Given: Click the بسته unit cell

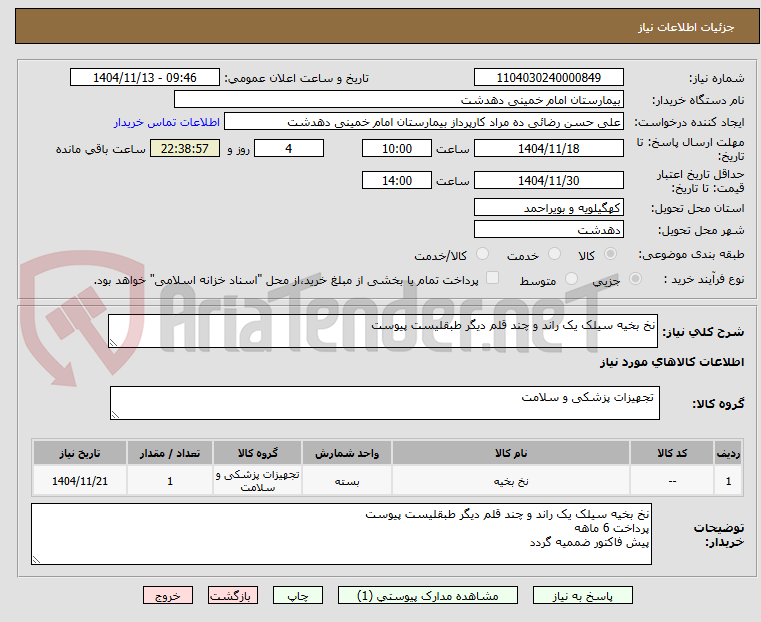Looking at the screenshot, I should [x=347, y=481].
